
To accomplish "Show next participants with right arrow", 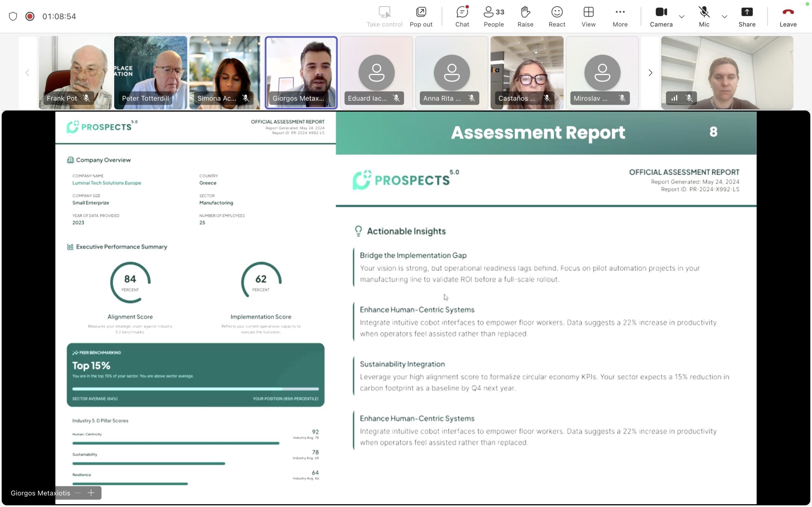I will coord(650,73).
